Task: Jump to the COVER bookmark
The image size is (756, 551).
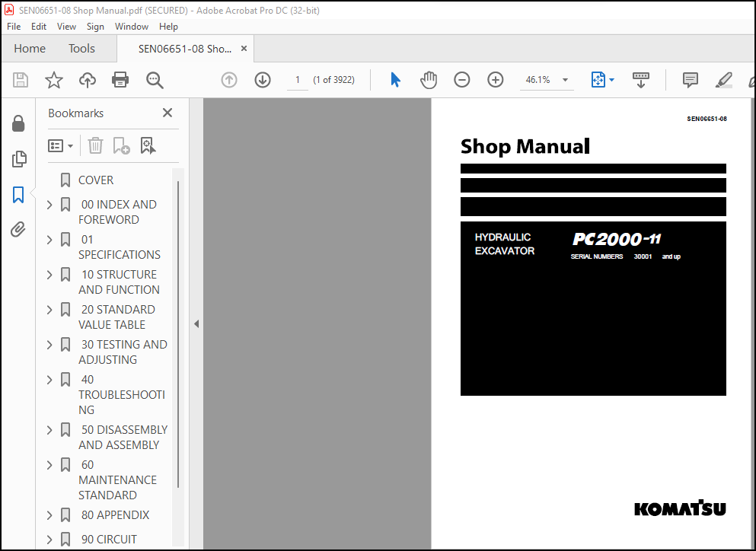Action: [x=96, y=180]
